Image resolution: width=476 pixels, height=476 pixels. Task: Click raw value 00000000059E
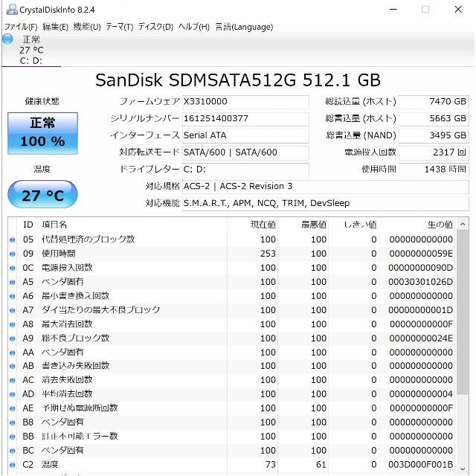[x=421, y=254]
